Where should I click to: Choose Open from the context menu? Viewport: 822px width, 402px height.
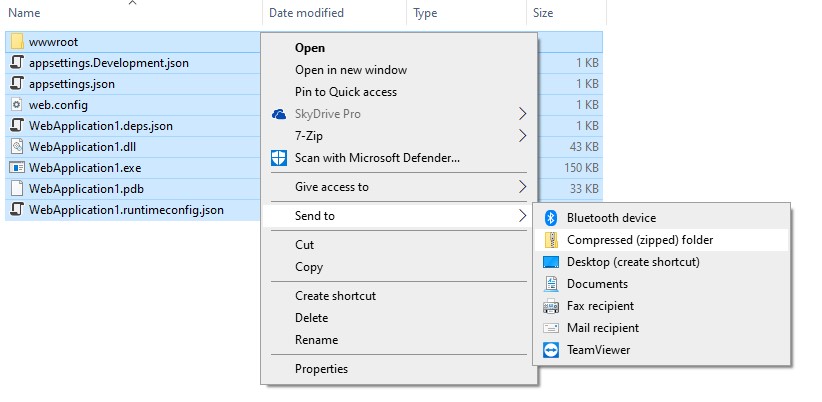[x=310, y=48]
